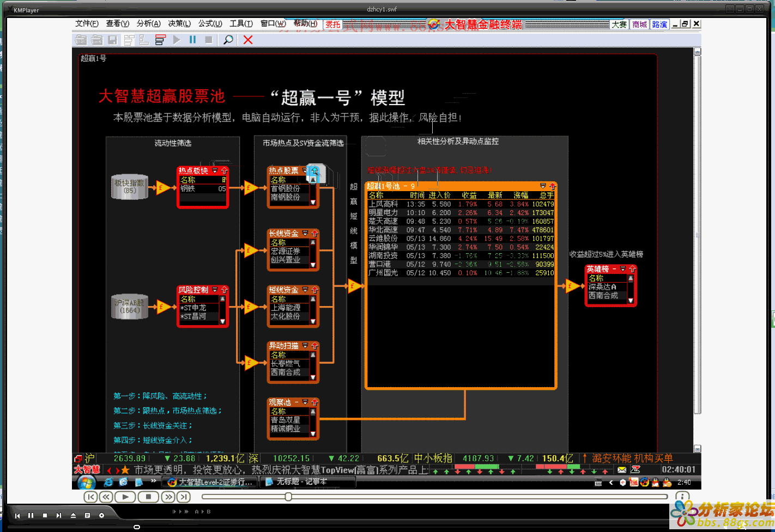Expand the 风险控制 box dropdown arrow

[x=215, y=290]
